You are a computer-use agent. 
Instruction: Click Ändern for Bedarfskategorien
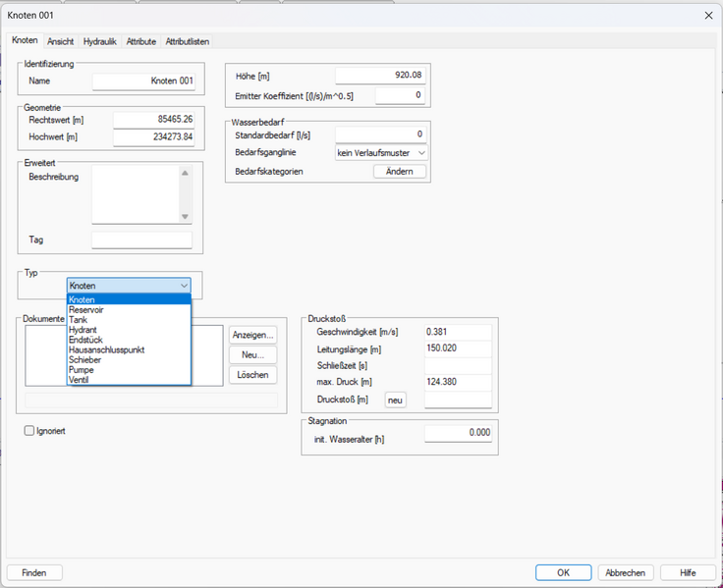tap(399, 172)
